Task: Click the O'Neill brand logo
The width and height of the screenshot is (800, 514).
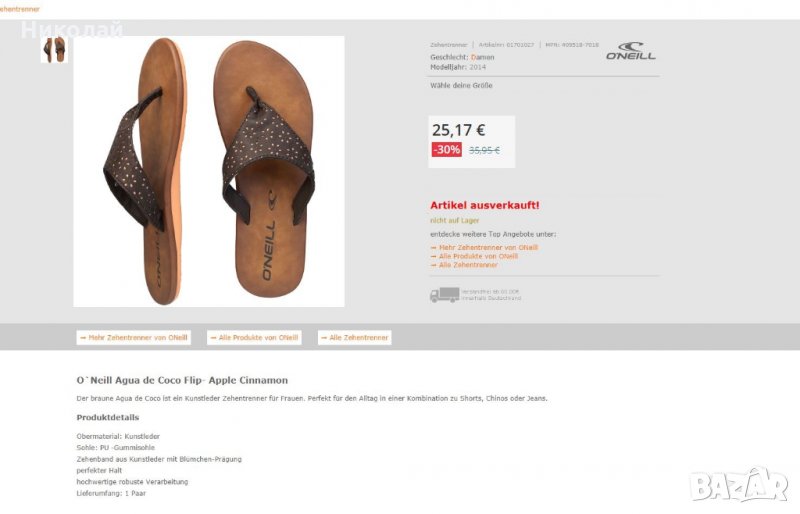Action: point(631,51)
